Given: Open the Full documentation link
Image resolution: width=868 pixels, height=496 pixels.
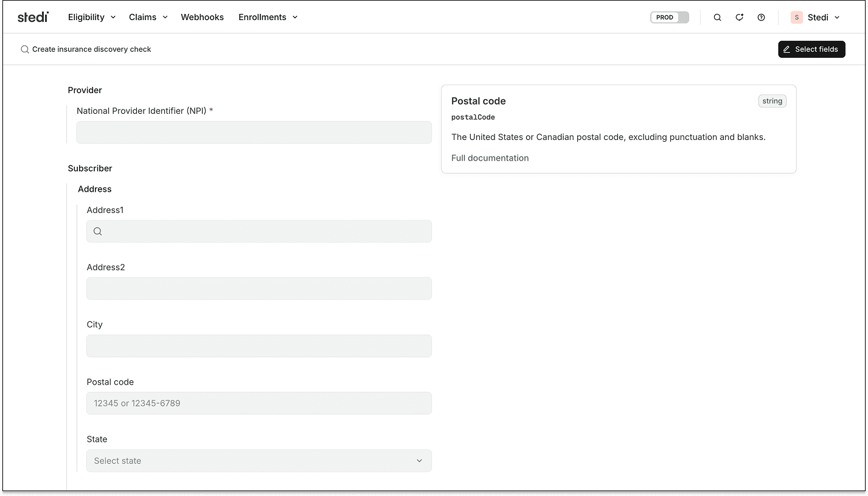Looking at the screenshot, I should [490, 158].
